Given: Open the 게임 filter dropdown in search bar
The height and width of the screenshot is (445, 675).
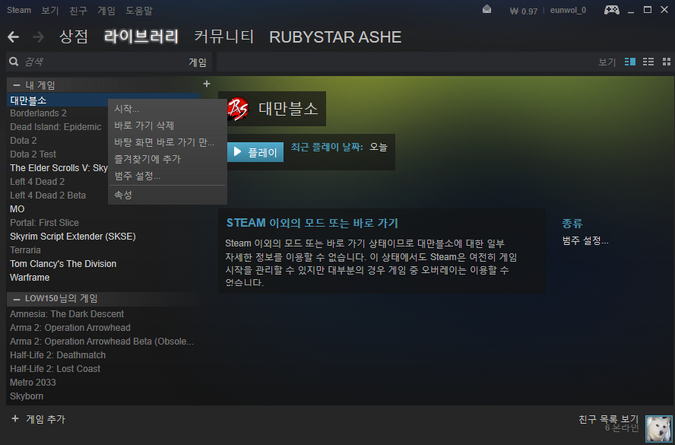Looking at the screenshot, I should 198,62.
